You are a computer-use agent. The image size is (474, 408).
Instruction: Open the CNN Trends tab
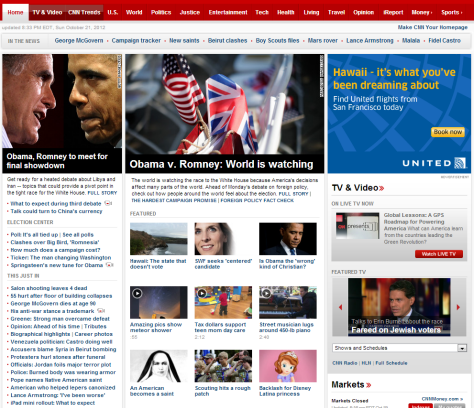tap(84, 12)
